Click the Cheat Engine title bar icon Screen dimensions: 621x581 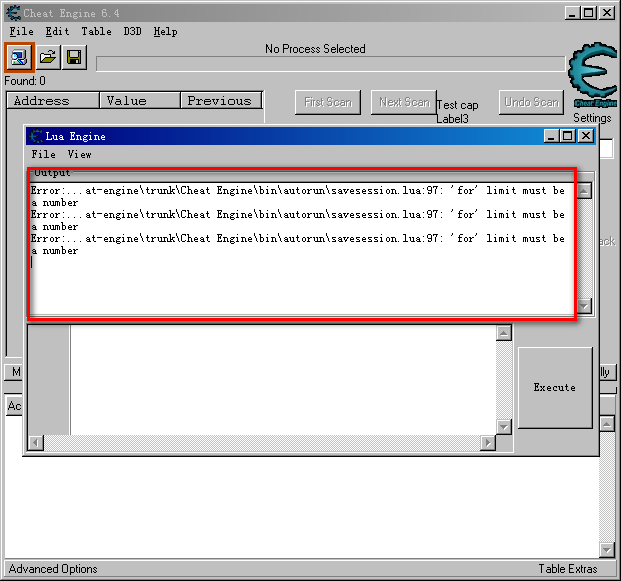11,12
